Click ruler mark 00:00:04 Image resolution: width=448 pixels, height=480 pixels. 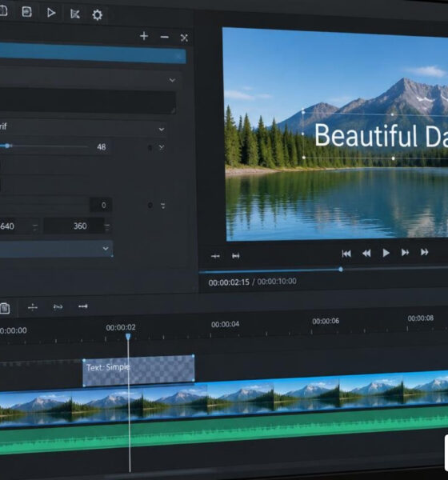(x=225, y=324)
